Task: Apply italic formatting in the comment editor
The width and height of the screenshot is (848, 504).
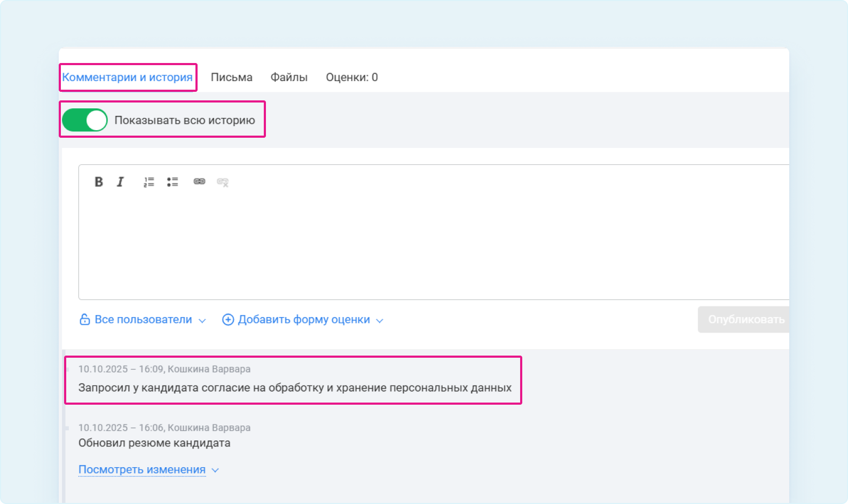Action: pyautogui.click(x=121, y=182)
